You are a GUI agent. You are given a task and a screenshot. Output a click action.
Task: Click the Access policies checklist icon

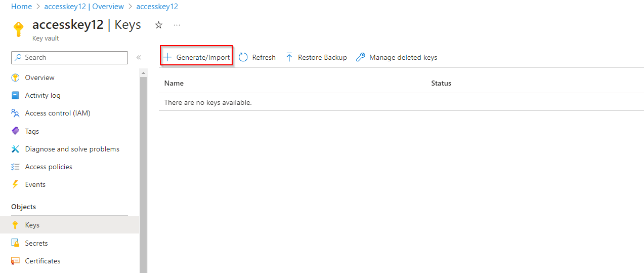(15, 167)
